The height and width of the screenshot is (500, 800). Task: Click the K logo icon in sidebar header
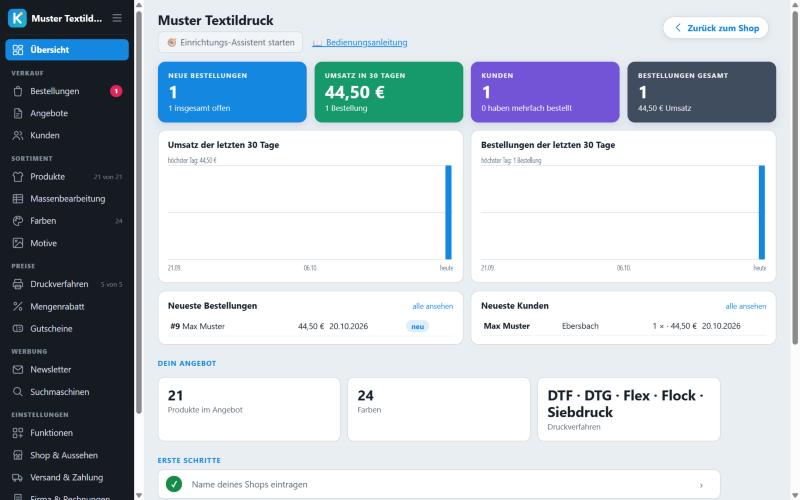(x=17, y=18)
